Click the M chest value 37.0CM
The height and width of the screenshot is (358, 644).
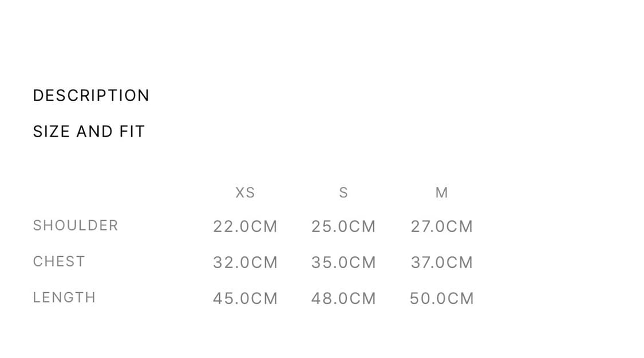point(441,262)
